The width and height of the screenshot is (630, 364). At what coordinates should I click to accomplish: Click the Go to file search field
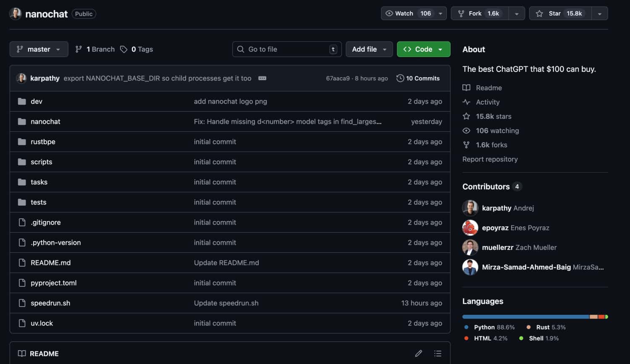click(286, 49)
